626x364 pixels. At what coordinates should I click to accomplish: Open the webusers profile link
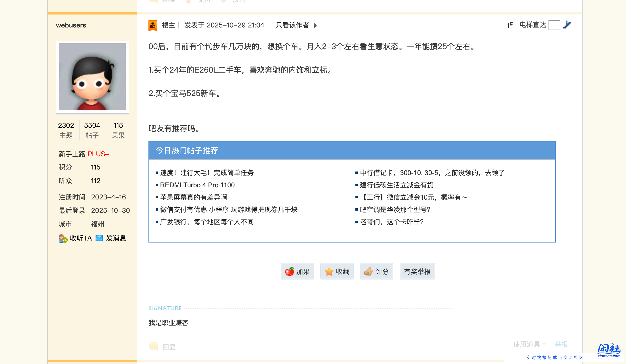pyautogui.click(x=71, y=25)
